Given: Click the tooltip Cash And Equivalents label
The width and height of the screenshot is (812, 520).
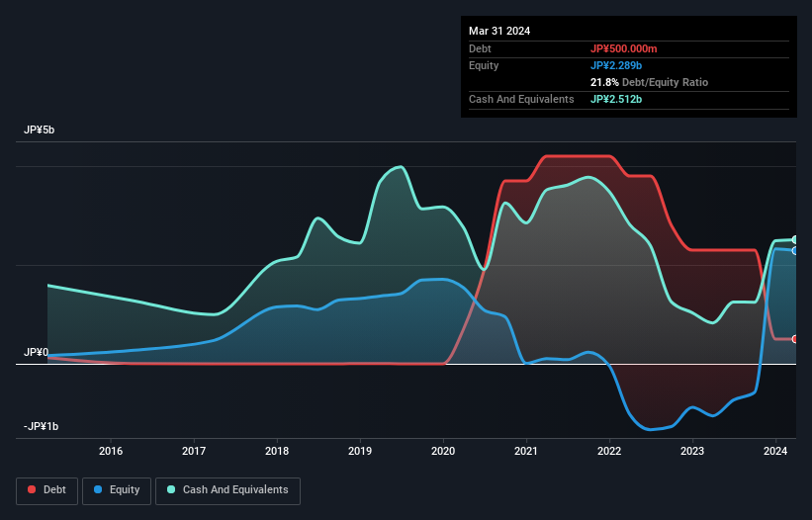Looking at the screenshot, I should point(521,99).
